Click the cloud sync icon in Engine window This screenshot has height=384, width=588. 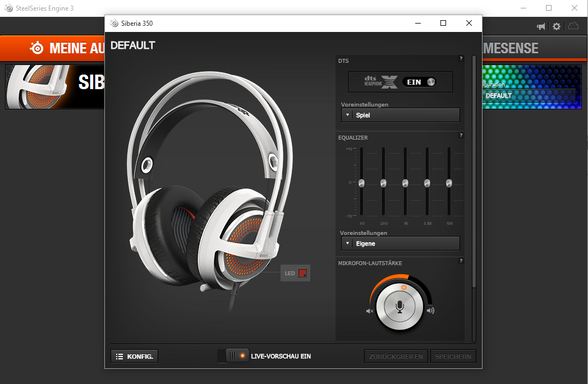pos(573,26)
